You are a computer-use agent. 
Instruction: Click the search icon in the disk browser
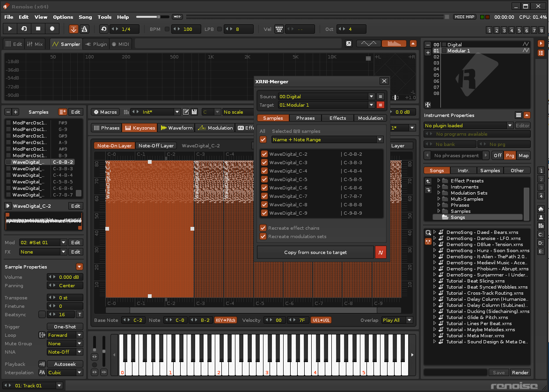428,232
